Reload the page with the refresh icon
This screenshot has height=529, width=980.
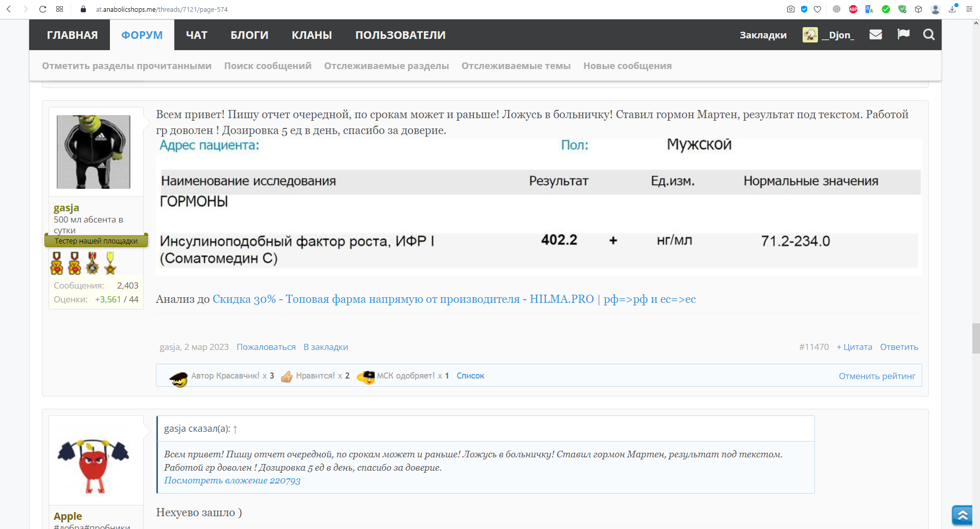(x=43, y=9)
